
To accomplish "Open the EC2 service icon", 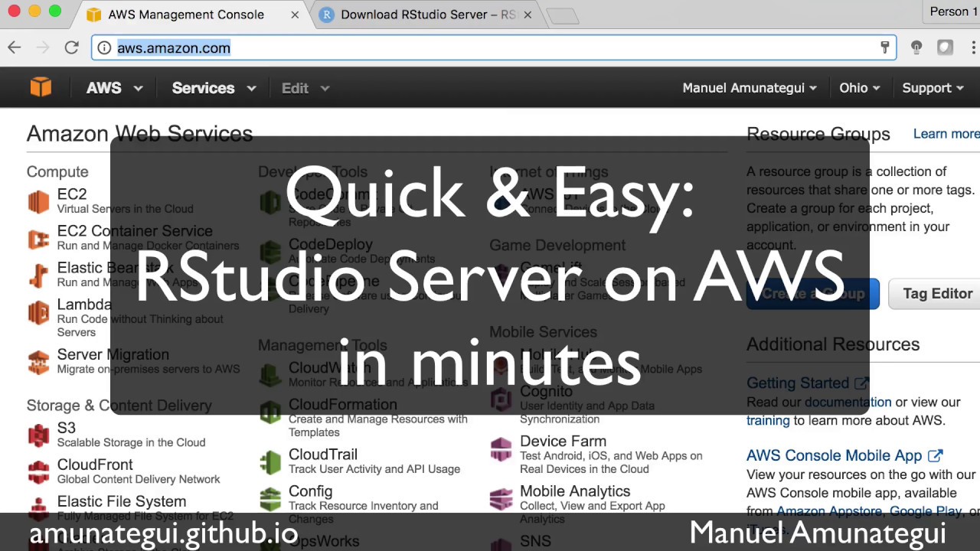I will tap(38, 201).
